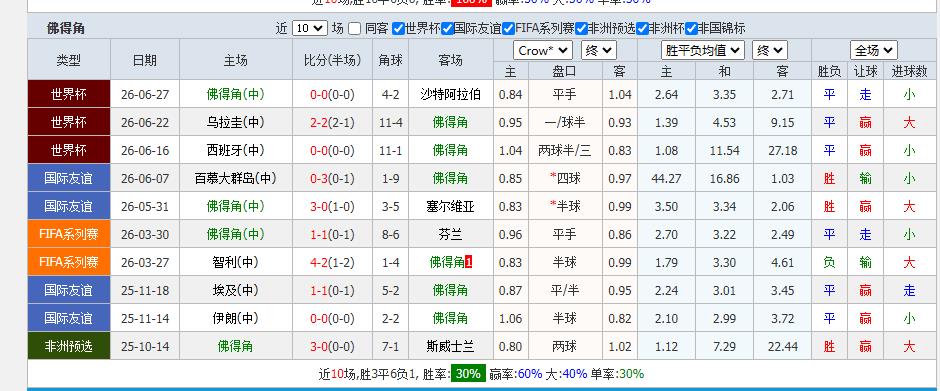Open the 终 dropdown next to Crow*

(x=598, y=50)
